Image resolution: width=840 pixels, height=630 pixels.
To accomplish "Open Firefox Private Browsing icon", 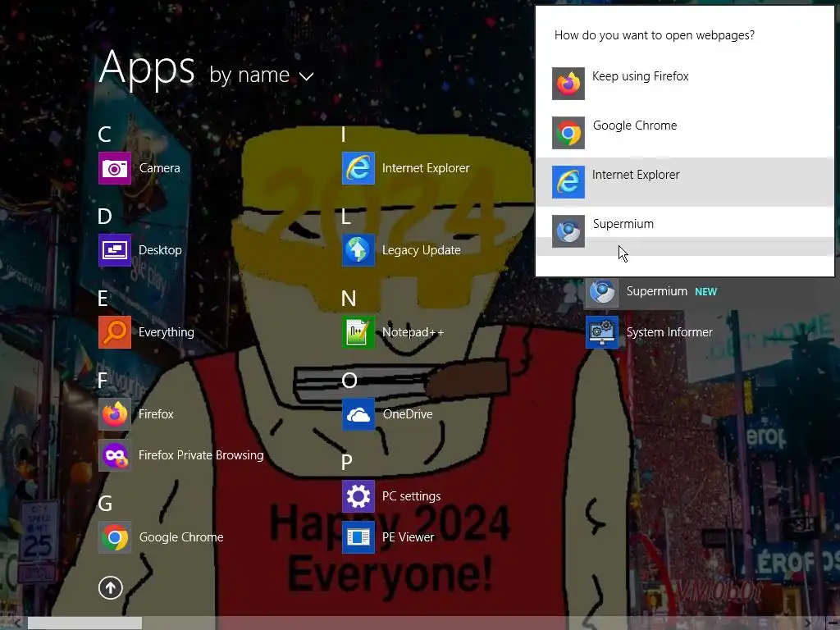I will pos(115,455).
